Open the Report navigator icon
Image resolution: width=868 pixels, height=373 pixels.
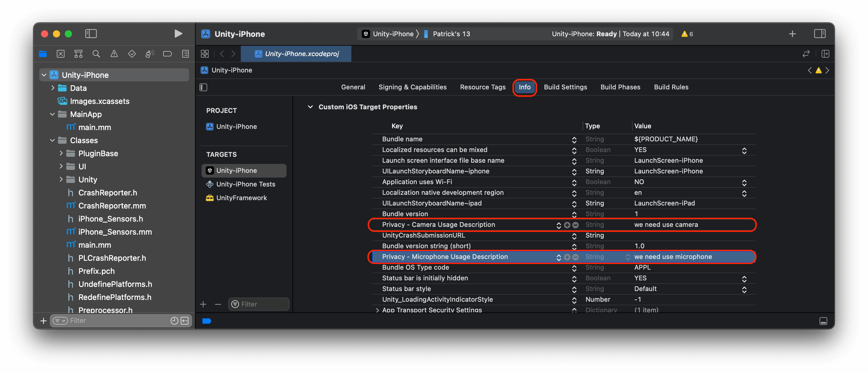tap(185, 54)
